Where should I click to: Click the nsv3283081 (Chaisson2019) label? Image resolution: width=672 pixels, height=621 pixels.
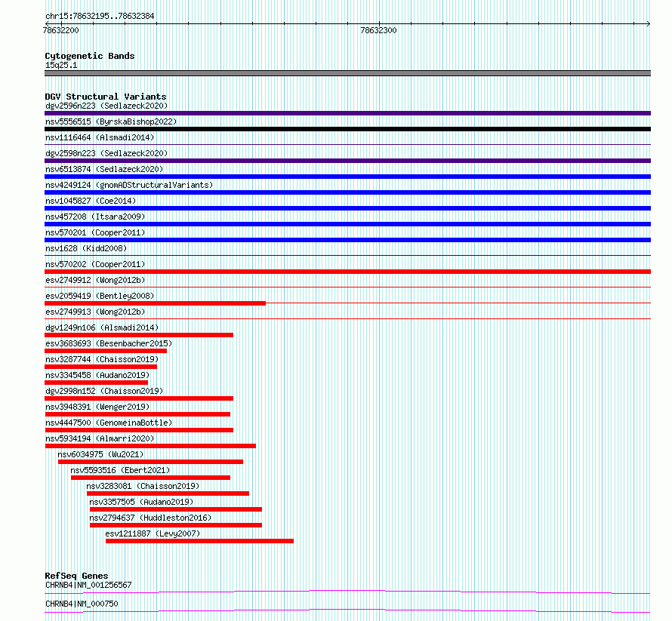143,486
